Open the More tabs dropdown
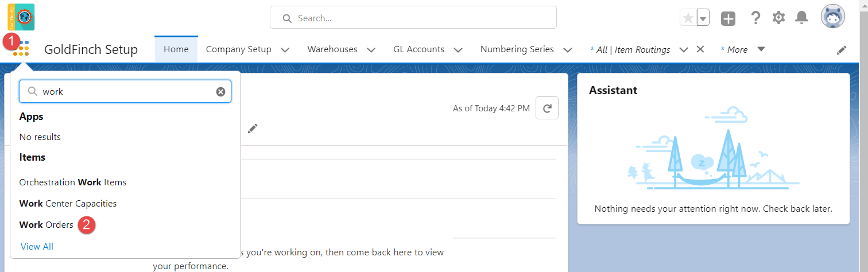This screenshot has height=272, width=868. coord(743,49)
